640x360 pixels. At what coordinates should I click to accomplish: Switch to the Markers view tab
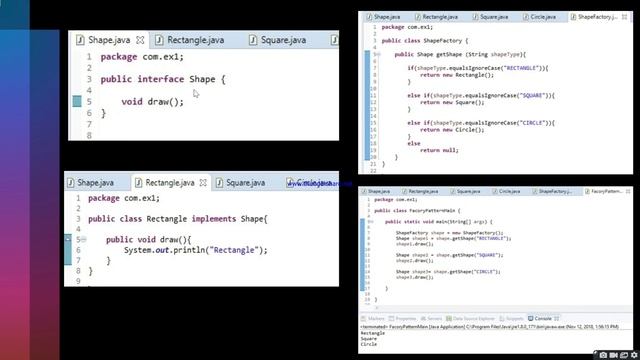coord(373,318)
